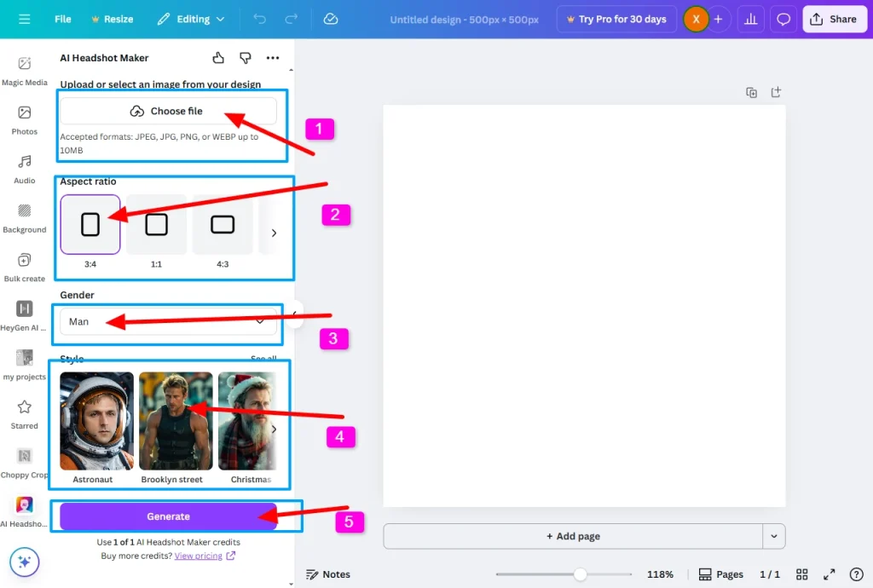873x588 pixels.
Task: Open the comments speech bubble icon
Action: (783, 19)
